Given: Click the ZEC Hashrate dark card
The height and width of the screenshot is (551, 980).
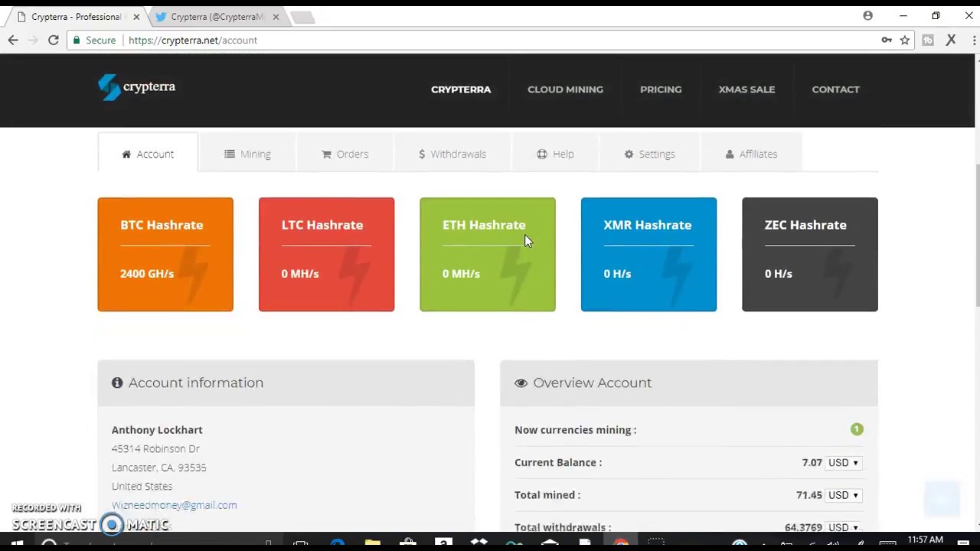Looking at the screenshot, I should (x=810, y=254).
